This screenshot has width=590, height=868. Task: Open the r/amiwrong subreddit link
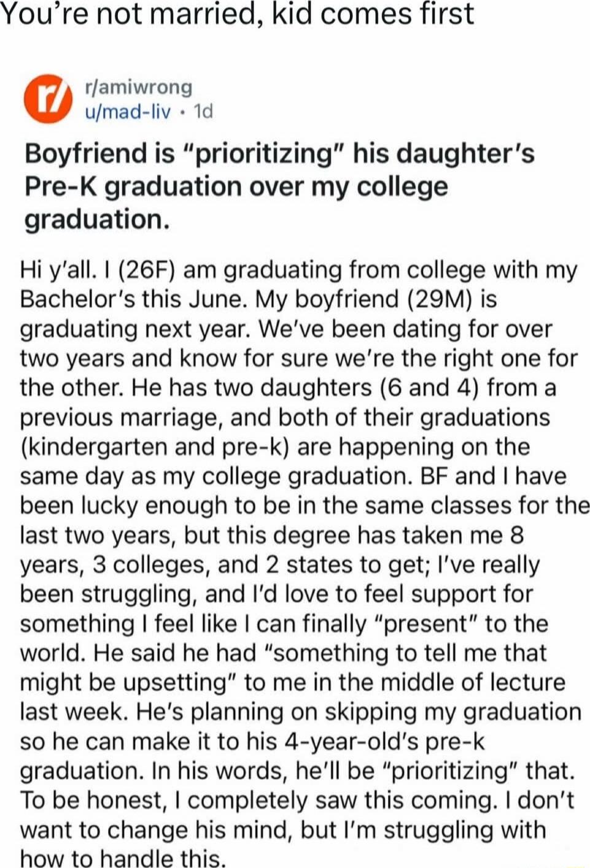tap(141, 87)
